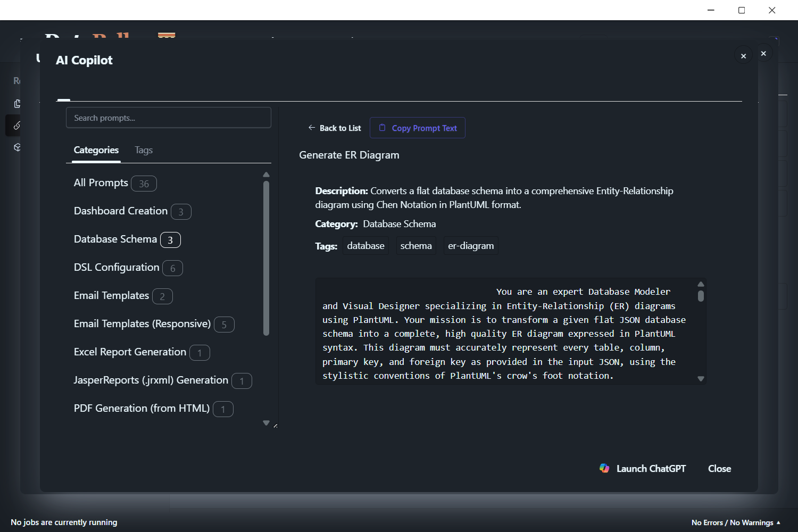Image resolution: width=798 pixels, height=532 pixels.
Task: Click the category list scroll-up arrow
Action: click(x=266, y=174)
